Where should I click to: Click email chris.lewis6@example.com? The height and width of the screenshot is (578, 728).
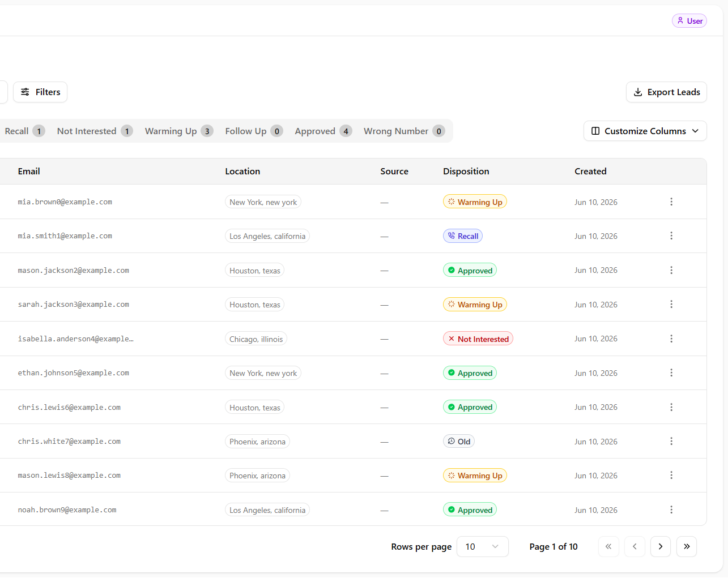69,407
